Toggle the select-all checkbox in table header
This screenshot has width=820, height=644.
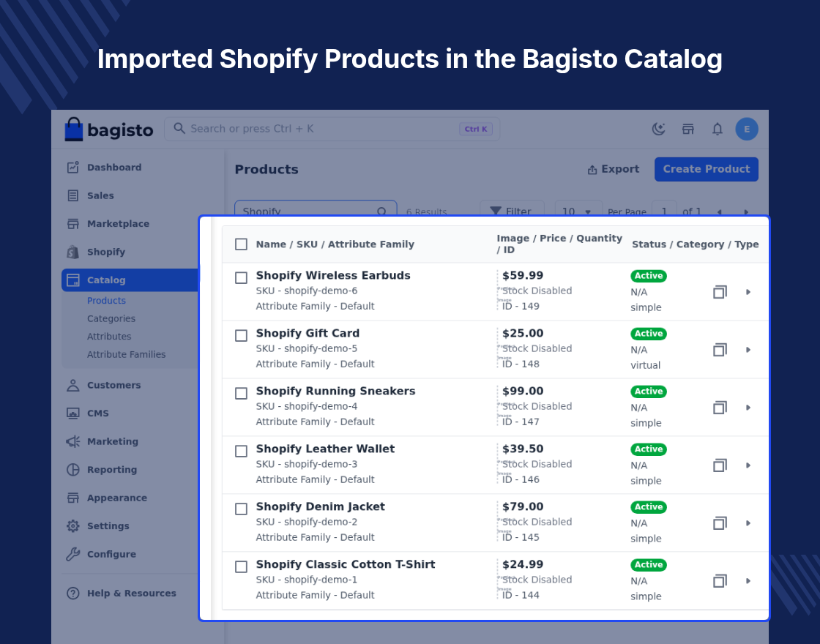241,244
